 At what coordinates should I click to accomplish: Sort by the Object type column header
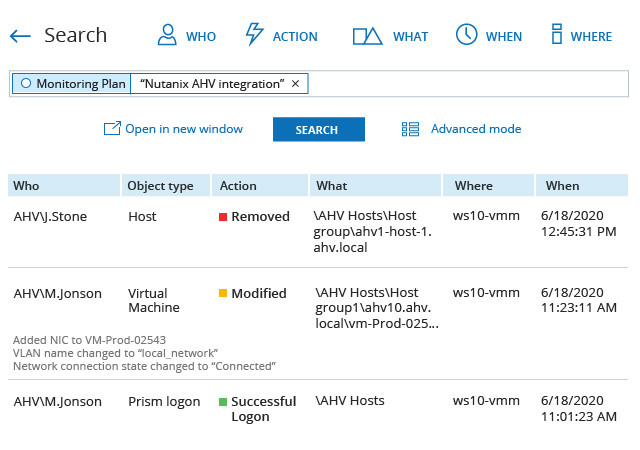(x=160, y=186)
